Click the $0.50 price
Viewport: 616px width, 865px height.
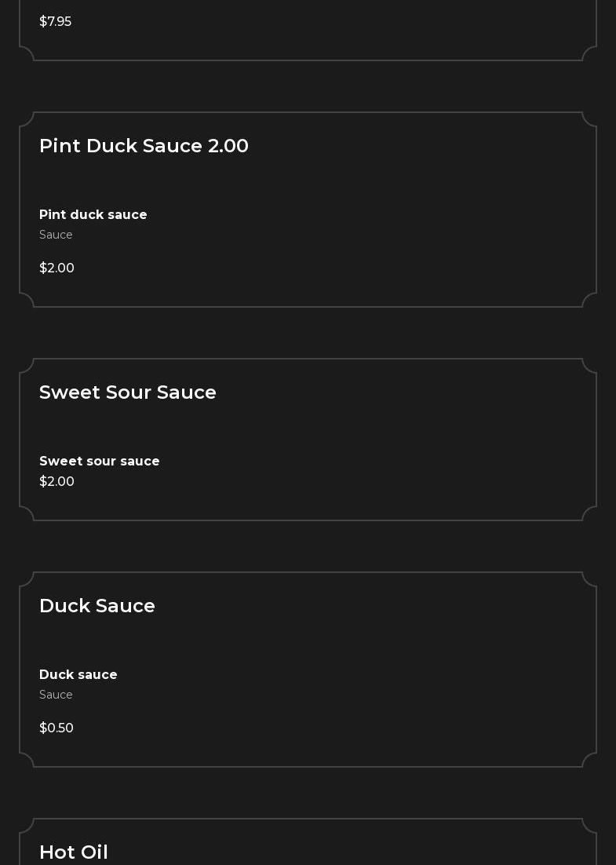[x=56, y=728]
